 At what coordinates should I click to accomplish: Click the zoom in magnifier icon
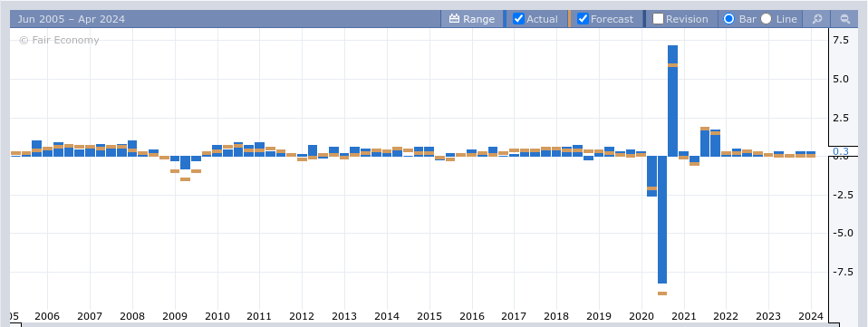pos(817,19)
